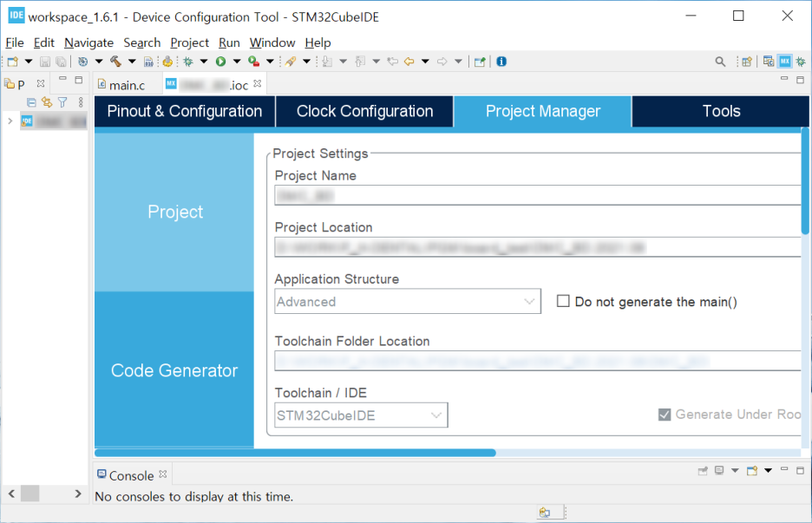The height and width of the screenshot is (523, 812).
Task: Open the External Tools dropdown arrow
Action: 270,62
